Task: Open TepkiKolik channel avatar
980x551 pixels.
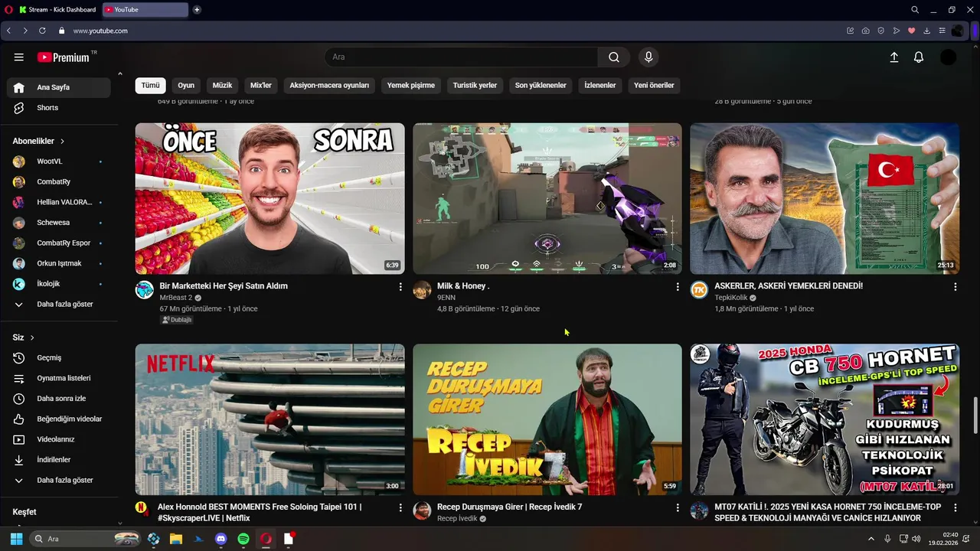Action: click(x=699, y=290)
